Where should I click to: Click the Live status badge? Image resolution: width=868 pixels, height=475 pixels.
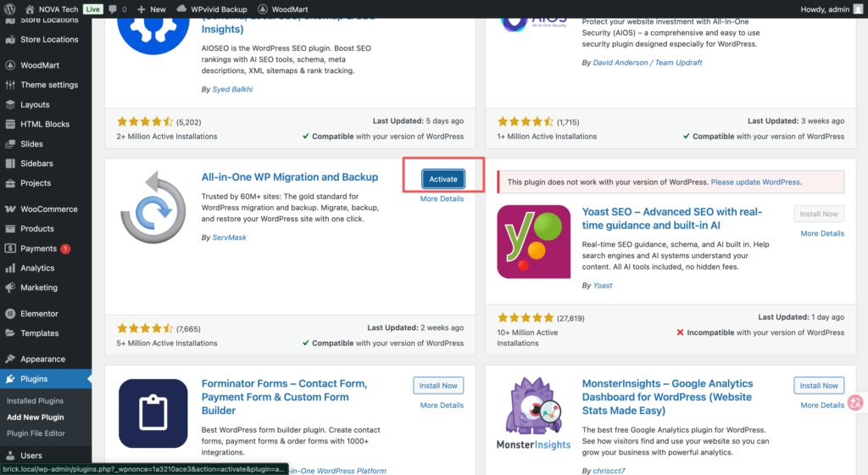pos(92,8)
